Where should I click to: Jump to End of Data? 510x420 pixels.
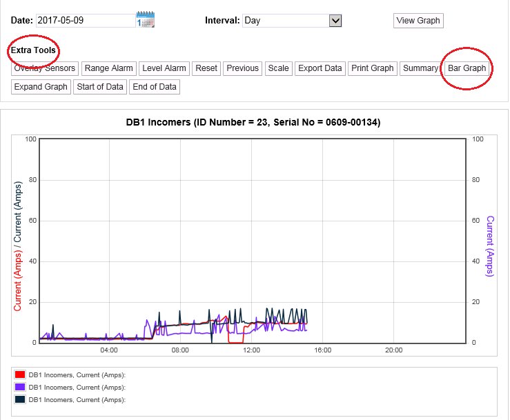pos(154,87)
